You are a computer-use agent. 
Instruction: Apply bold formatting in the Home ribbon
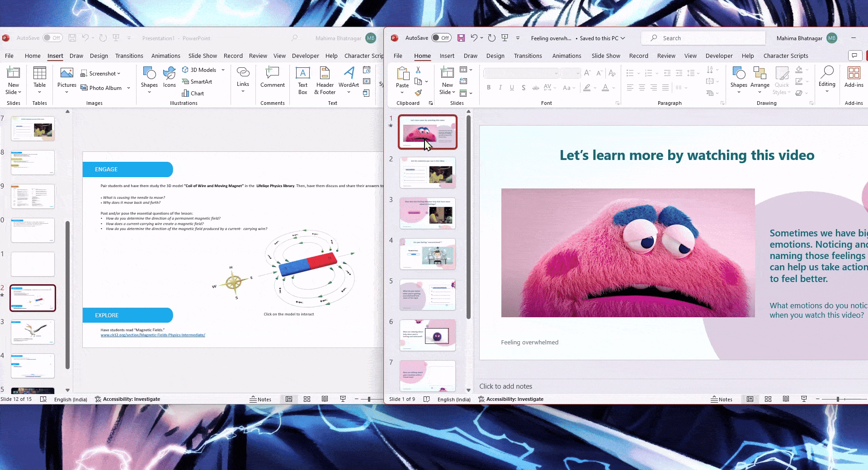pos(489,88)
